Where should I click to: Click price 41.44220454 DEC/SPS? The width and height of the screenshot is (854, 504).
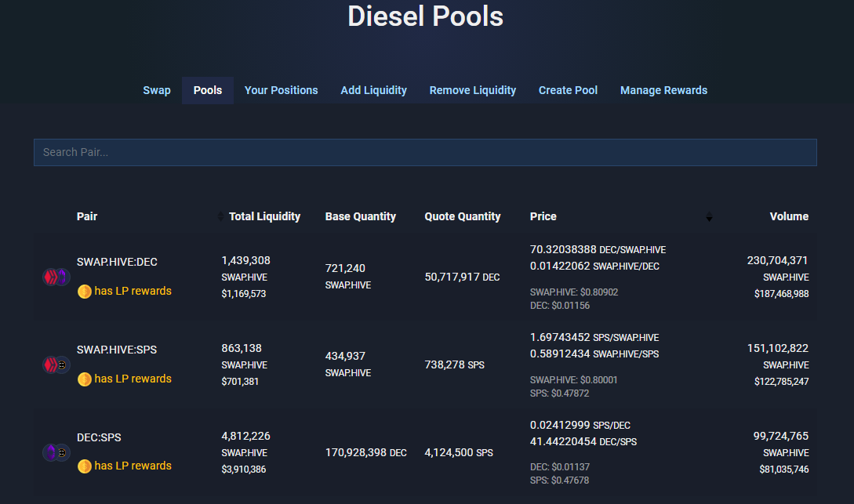(x=583, y=441)
